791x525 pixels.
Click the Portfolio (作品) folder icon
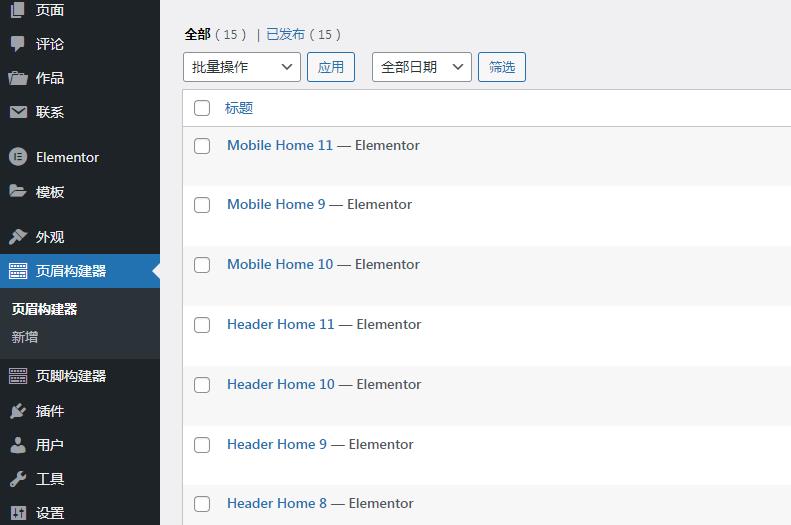tap(18, 78)
